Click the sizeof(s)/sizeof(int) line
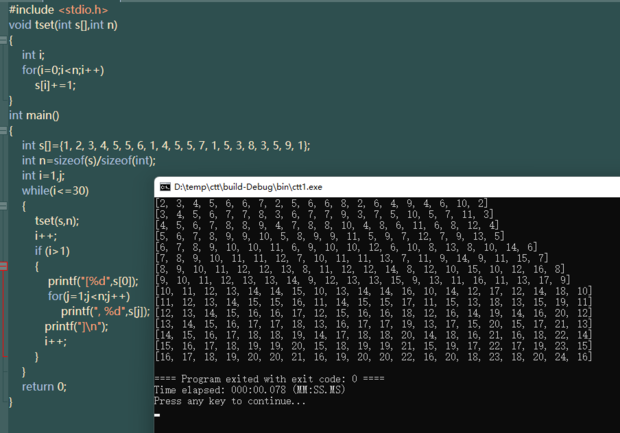620x433 pixels. (89, 160)
